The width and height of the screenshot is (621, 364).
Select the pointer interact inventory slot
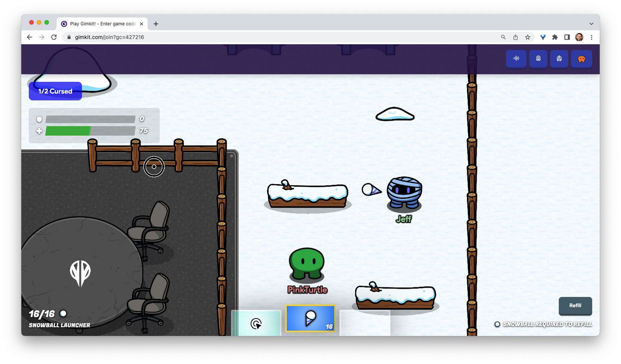pyautogui.click(x=256, y=323)
